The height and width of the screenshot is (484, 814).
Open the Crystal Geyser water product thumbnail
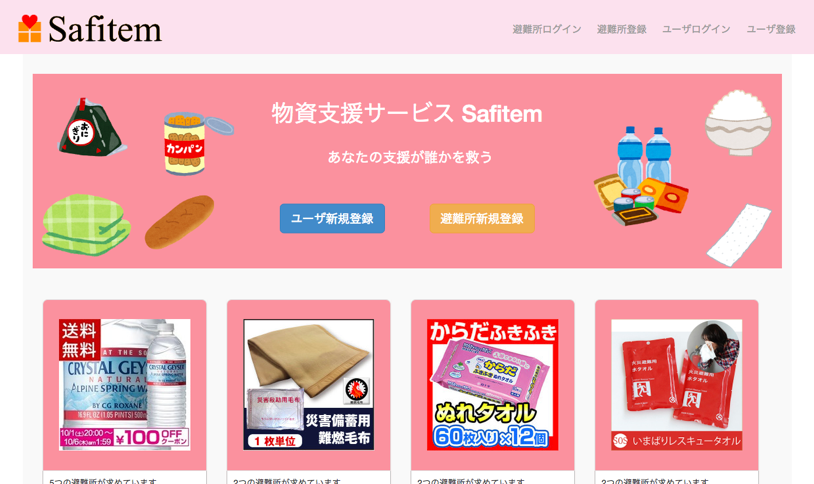point(125,385)
